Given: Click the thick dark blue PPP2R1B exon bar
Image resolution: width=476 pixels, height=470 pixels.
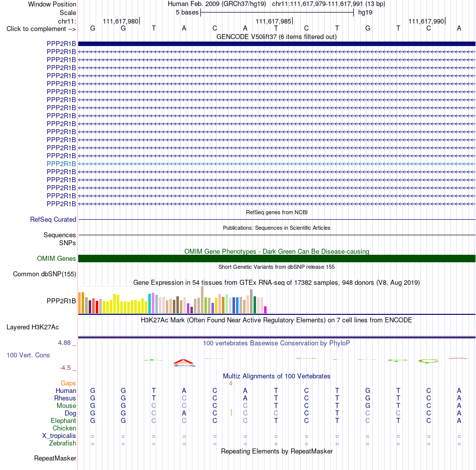Looking at the screenshot, I should click(277, 44).
